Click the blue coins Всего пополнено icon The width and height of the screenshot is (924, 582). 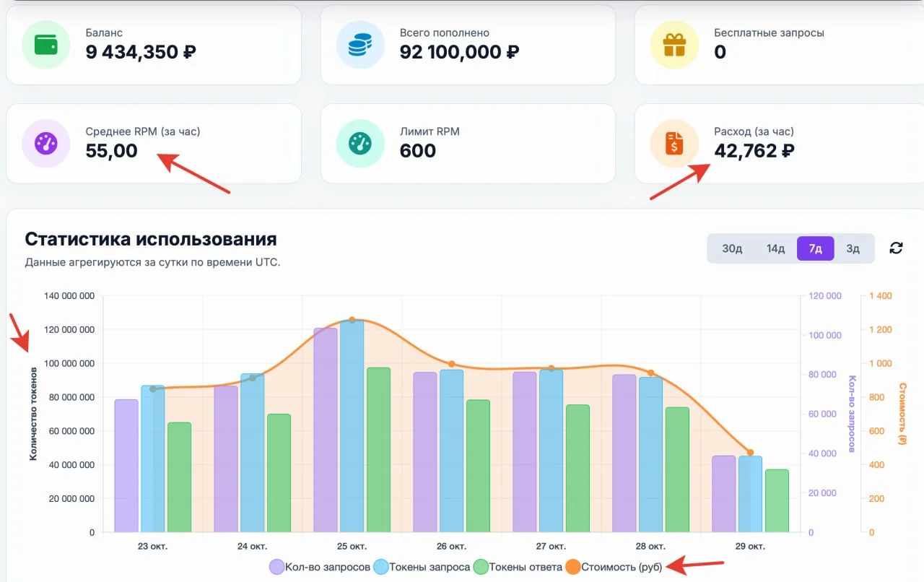point(360,45)
